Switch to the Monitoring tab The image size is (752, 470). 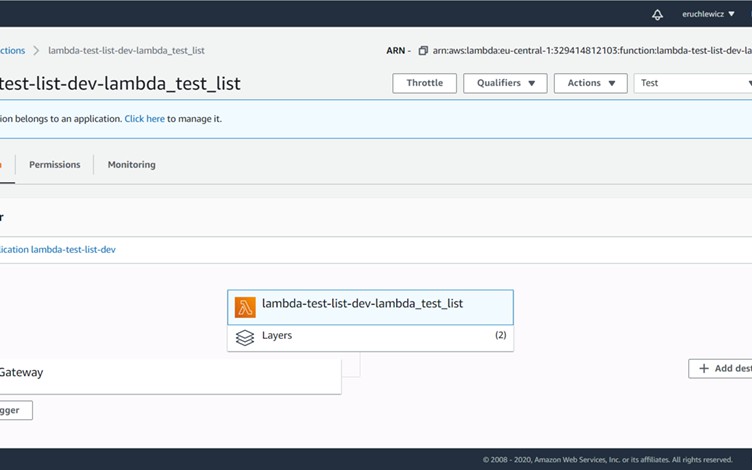[x=131, y=164]
